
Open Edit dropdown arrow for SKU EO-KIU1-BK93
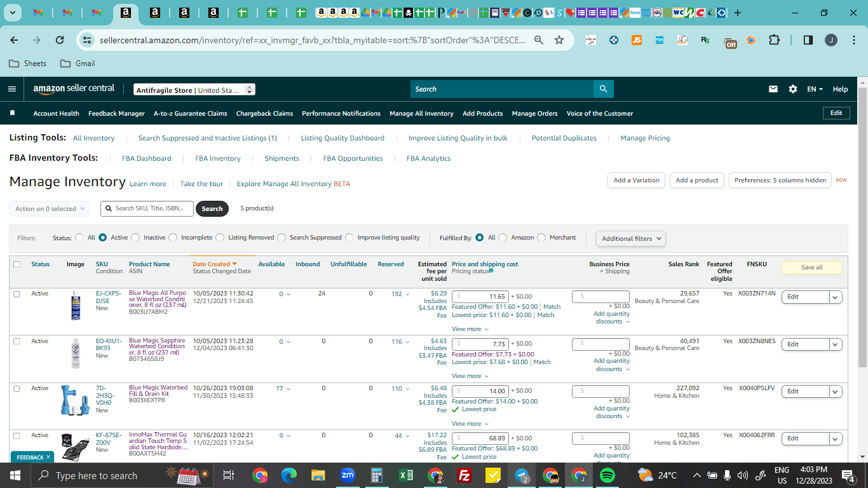[836, 344]
